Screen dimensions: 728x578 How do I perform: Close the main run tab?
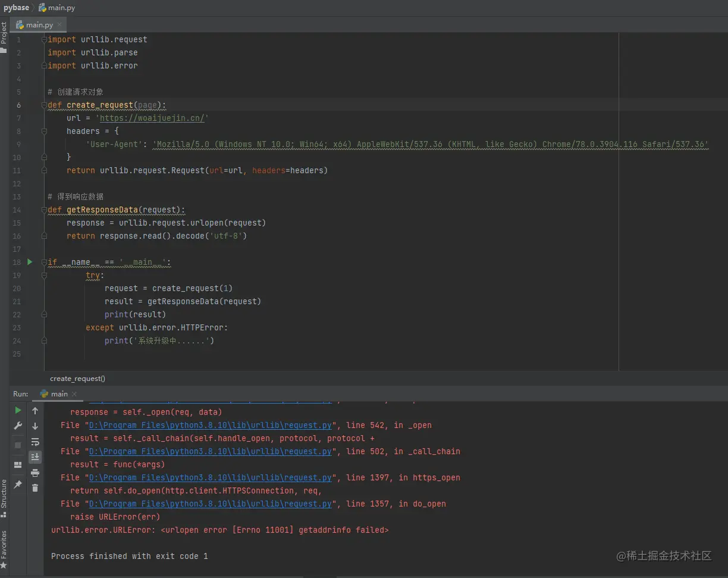point(74,394)
